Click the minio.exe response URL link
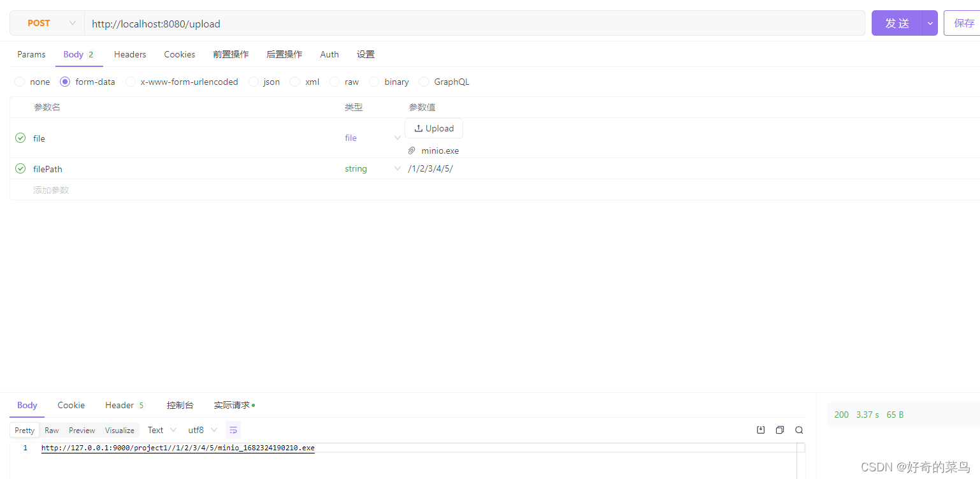This screenshot has width=980, height=479. point(178,448)
